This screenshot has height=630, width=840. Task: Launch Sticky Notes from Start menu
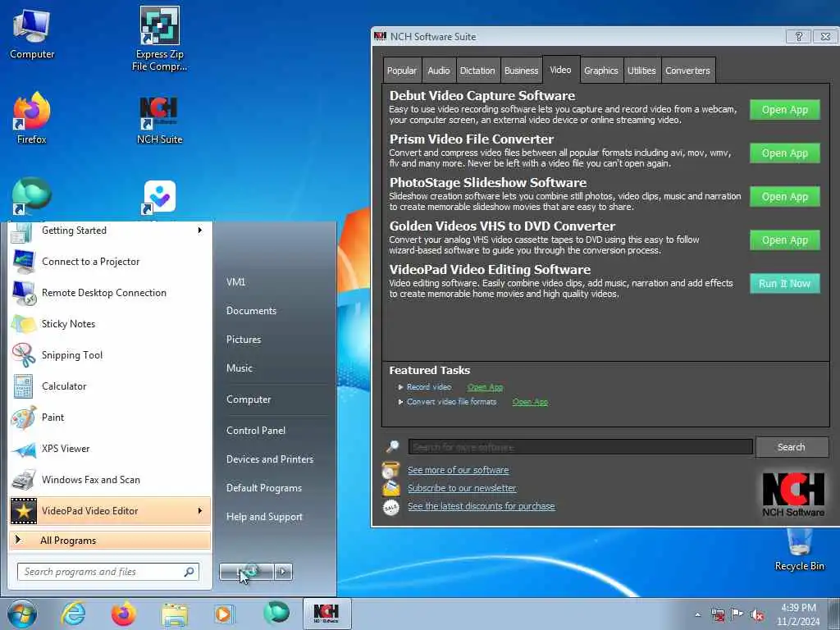tap(110, 324)
